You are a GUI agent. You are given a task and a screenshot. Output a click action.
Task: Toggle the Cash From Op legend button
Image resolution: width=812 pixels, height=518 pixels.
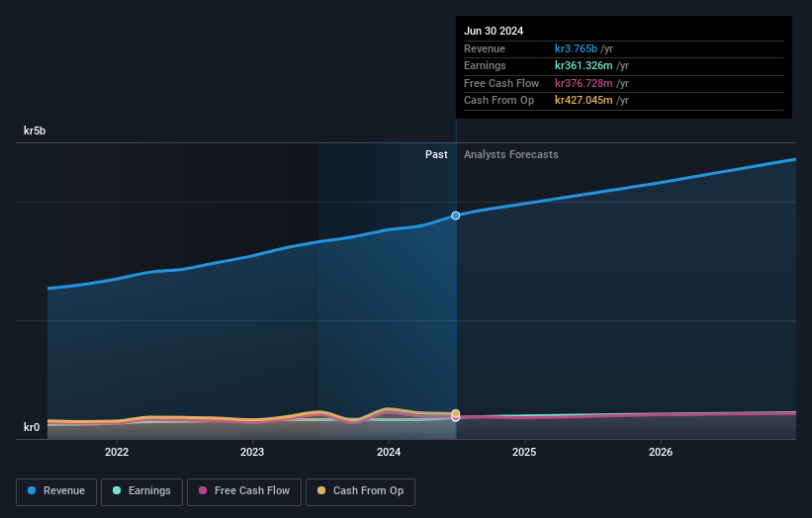tap(360, 491)
